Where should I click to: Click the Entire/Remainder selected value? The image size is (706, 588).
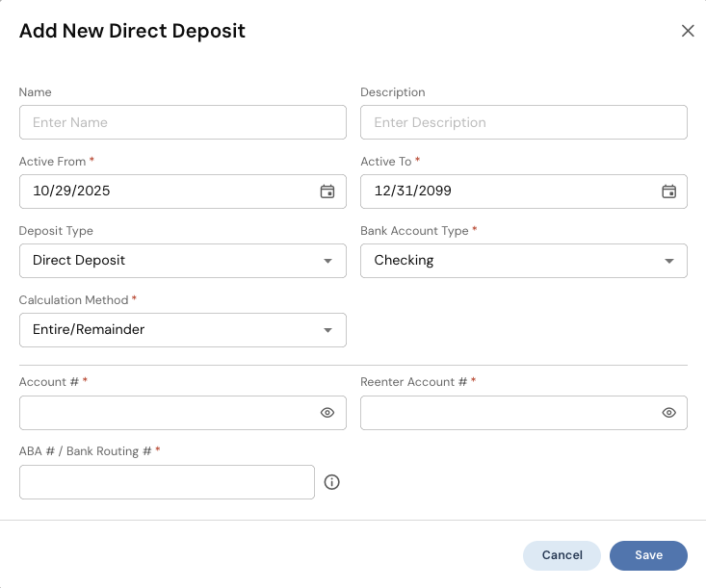(89, 330)
